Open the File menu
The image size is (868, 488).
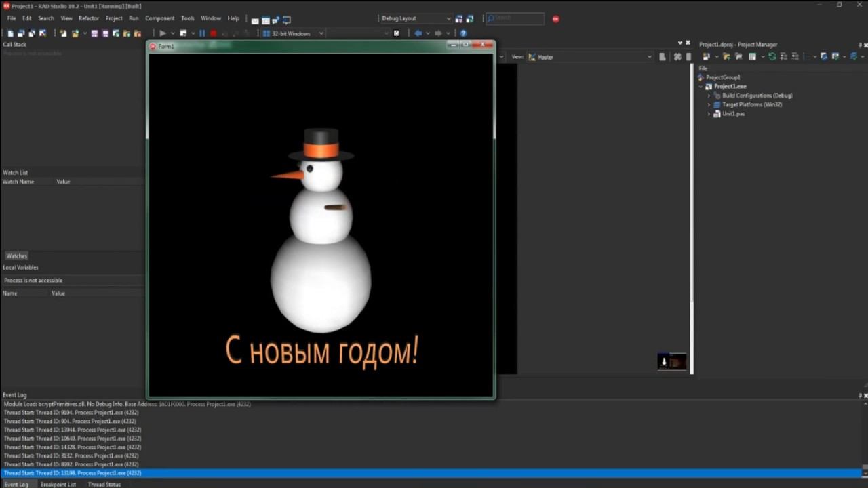pos(12,18)
